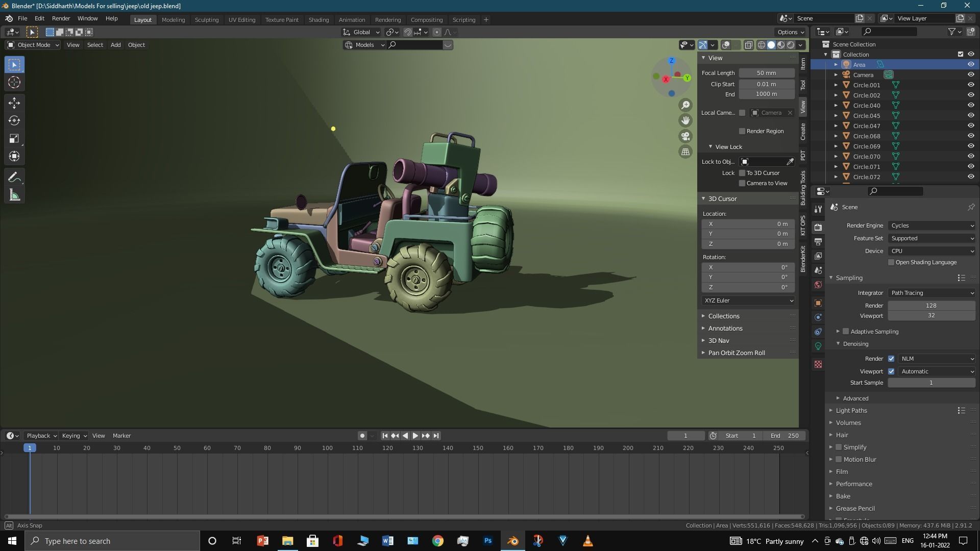The image size is (980, 551).
Task: Select the Scale tool
Action: point(14,138)
